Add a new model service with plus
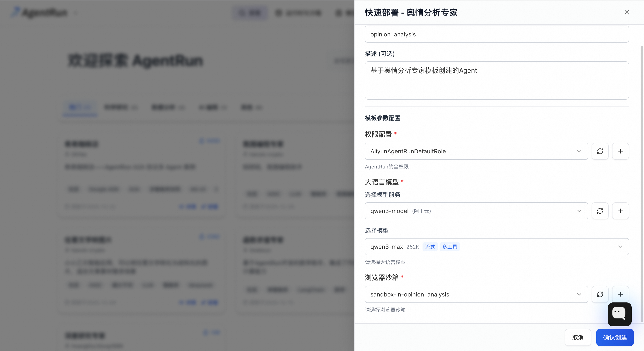This screenshot has height=351, width=644. [x=621, y=211]
